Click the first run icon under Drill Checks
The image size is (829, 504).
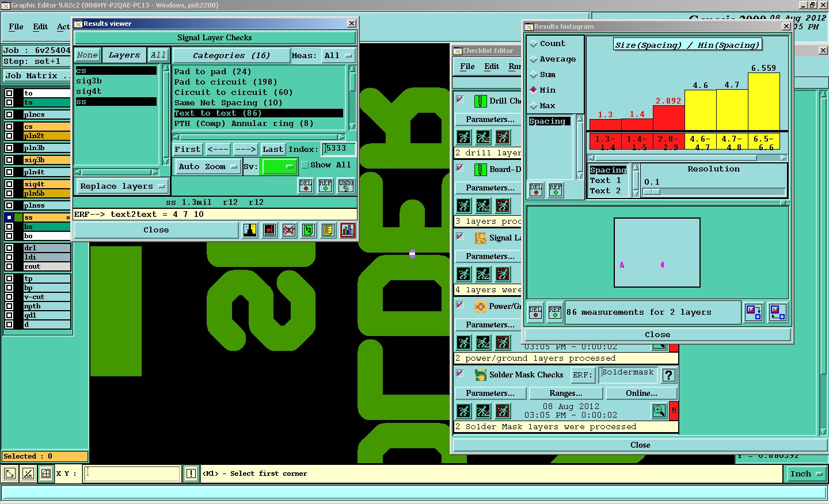463,137
